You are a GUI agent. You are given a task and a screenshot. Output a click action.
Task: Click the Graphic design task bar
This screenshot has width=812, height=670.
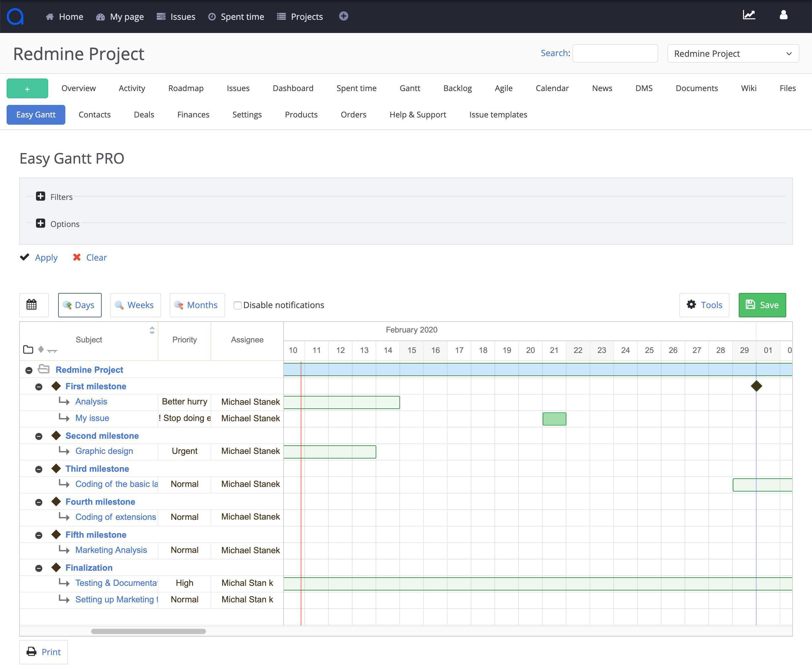pos(330,452)
